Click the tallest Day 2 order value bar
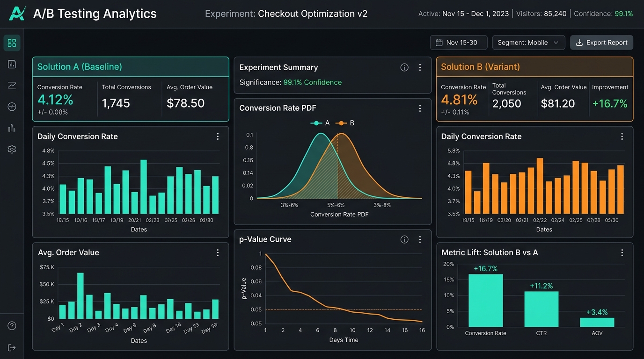 (x=80, y=296)
